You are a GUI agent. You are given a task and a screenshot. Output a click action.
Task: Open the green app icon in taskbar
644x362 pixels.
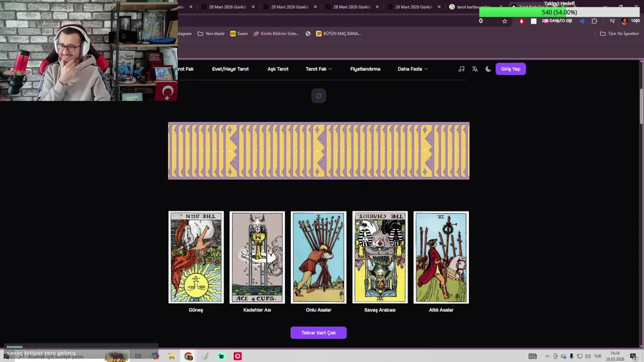click(221, 356)
